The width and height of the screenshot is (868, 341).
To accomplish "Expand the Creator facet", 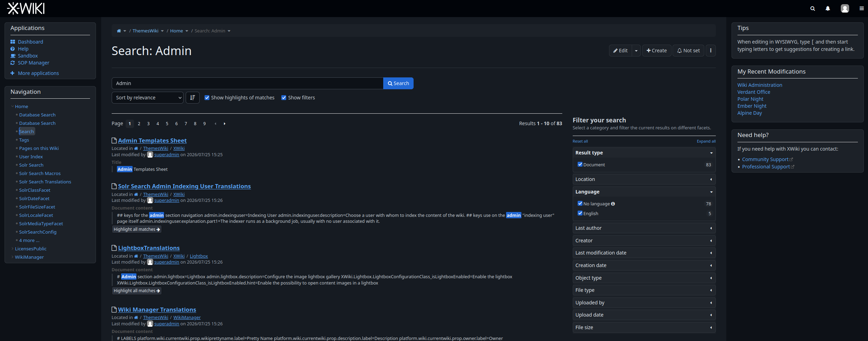I will coord(644,241).
